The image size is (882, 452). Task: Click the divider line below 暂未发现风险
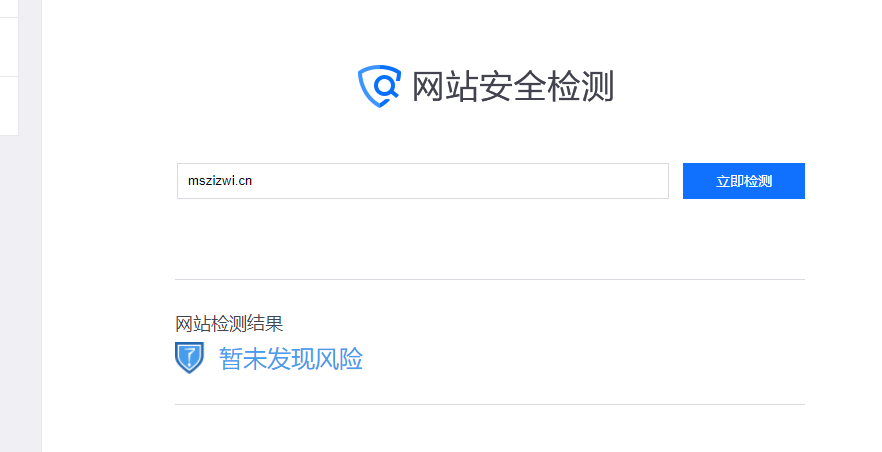[490, 404]
